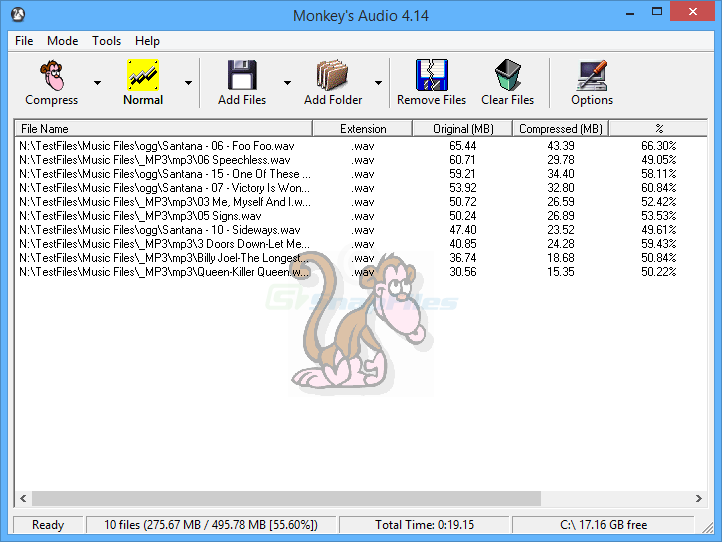The width and height of the screenshot is (722, 542).
Task: Expand the Normal compression level dropdown arrow
Action: coord(188,83)
